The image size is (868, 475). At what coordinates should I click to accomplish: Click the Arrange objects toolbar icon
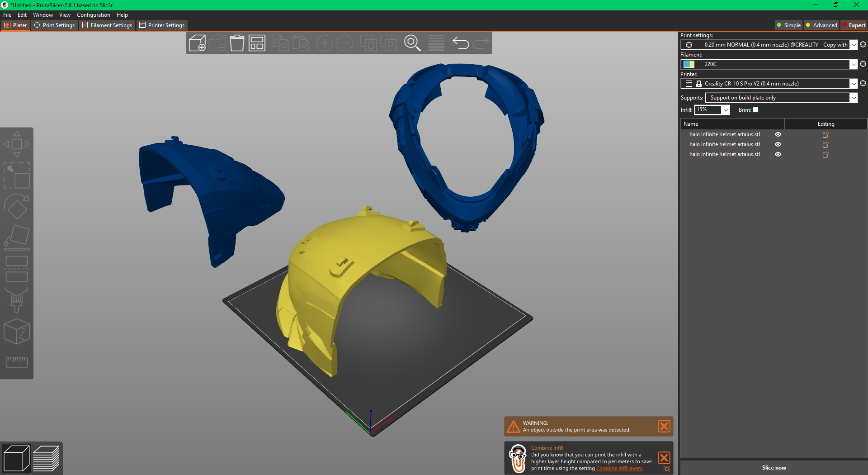click(257, 43)
